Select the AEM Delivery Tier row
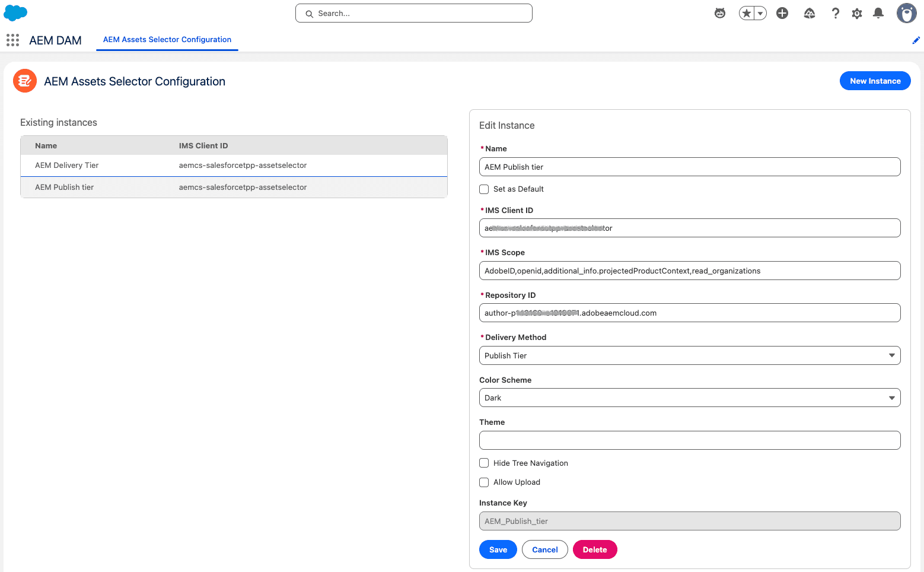Screen dimensions: 924x572 (x=234, y=166)
